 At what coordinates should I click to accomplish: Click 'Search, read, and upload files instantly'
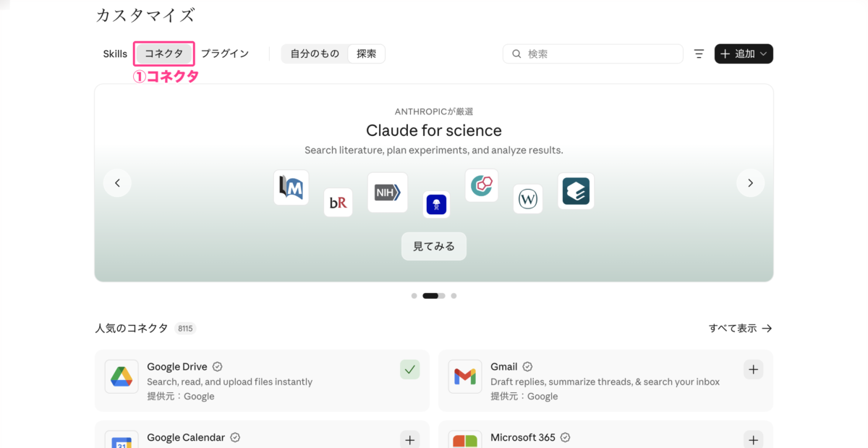(230, 381)
